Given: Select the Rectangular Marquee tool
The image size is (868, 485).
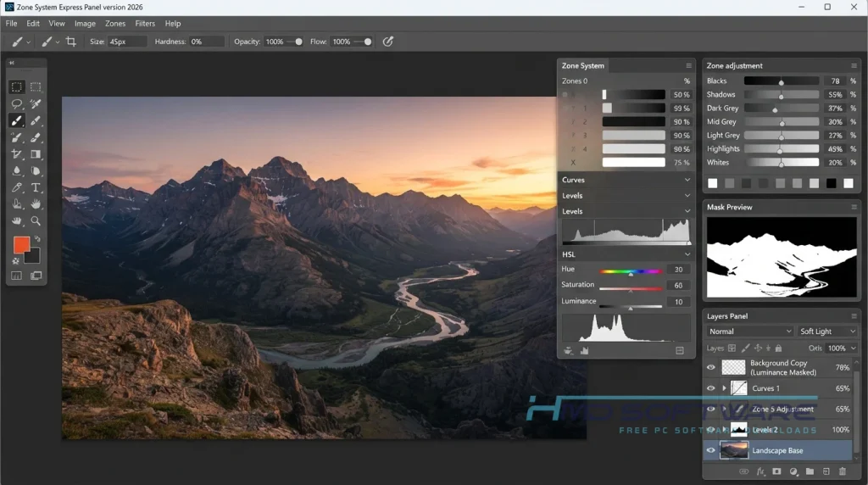Looking at the screenshot, I should 17,87.
